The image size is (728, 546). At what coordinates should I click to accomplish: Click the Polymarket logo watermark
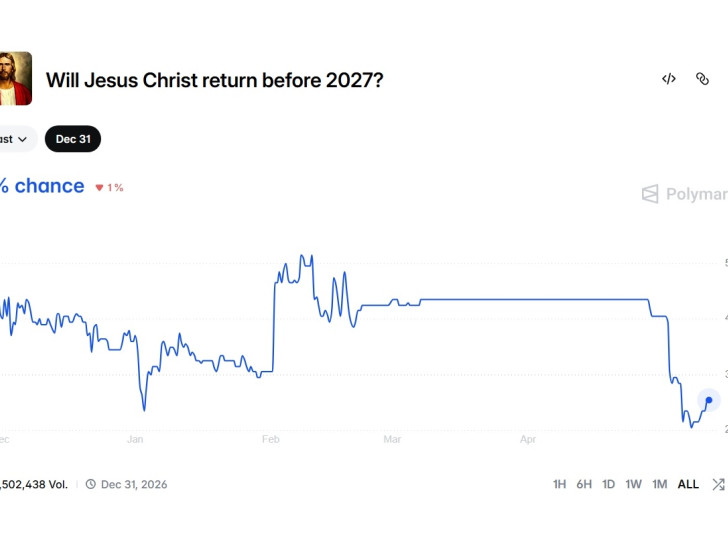tap(684, 194)
